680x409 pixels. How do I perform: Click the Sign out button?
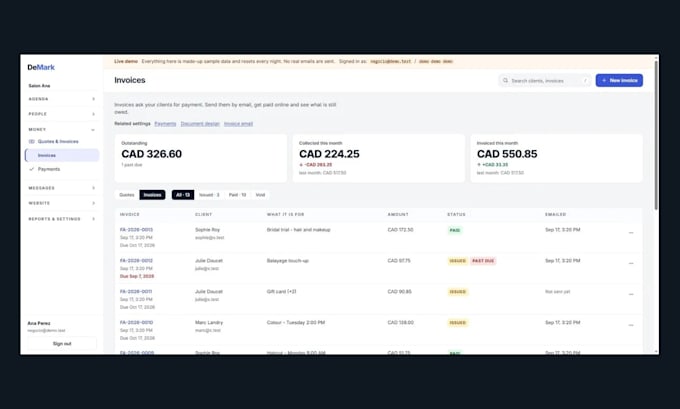(62, 344)
